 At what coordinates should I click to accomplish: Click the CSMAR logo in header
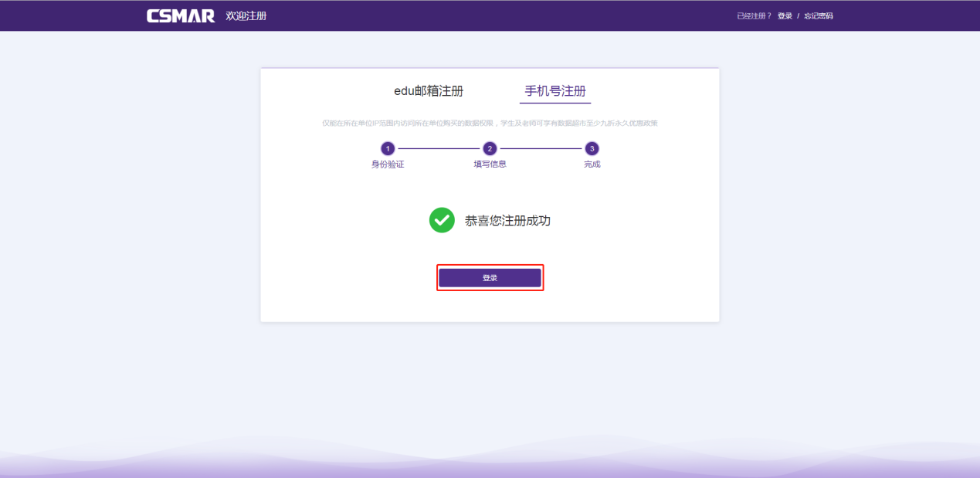pos(181,16)
